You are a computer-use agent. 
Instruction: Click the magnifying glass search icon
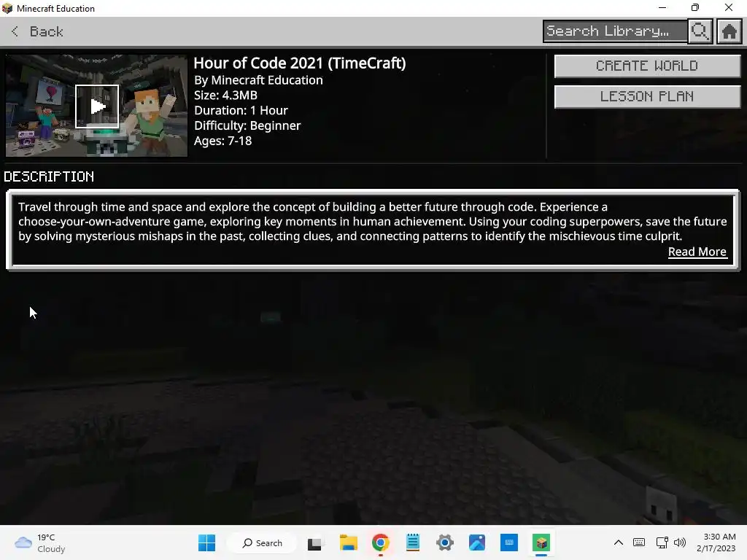[x=700, y=31]
